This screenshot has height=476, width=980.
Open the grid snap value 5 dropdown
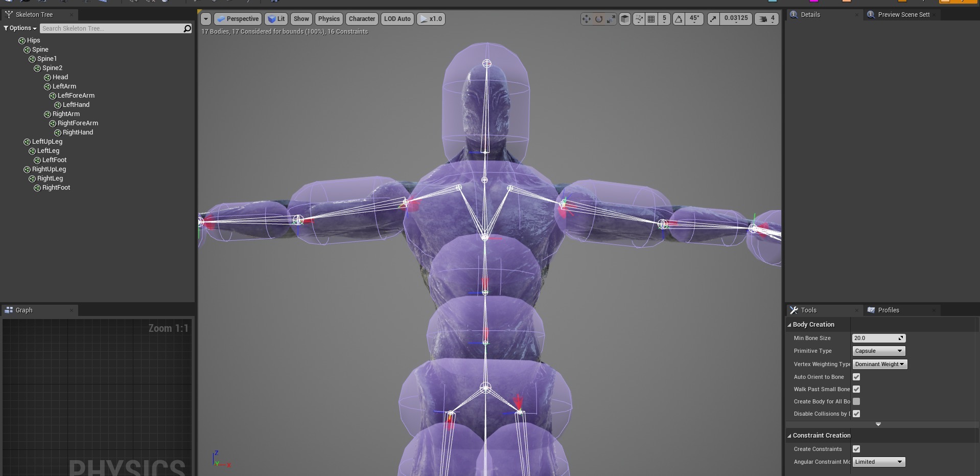pyautogui.click(x=664, y=19)
